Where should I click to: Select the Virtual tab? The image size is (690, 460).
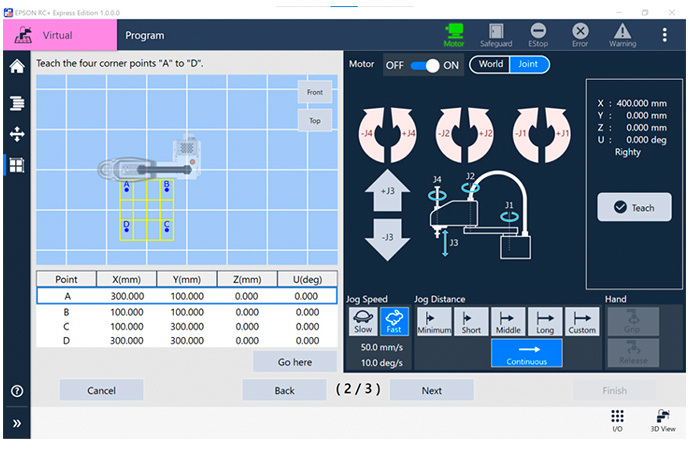pyautogui.click(x=58, y=35)
